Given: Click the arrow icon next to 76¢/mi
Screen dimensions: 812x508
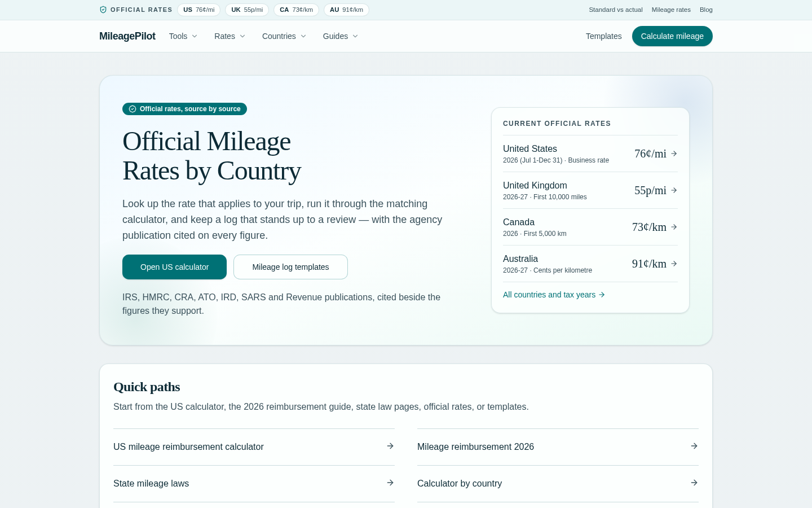Looking at the screenshot, I should pyautogui.click(x=674, y=154).
